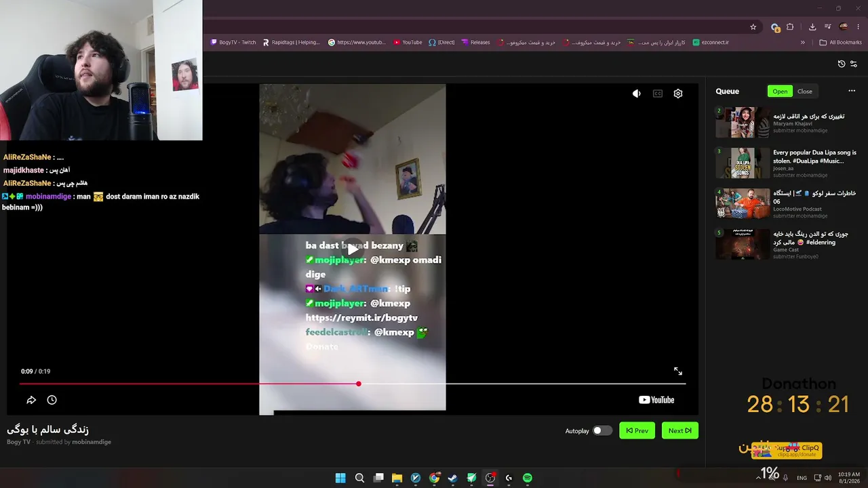Enter fullscreen in the video player
This screenshot has width=868, height=488.
[678, 371]
